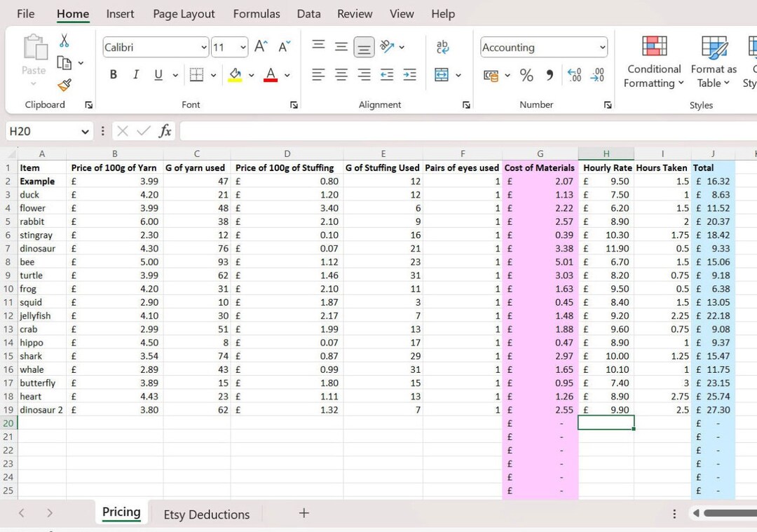The image size is (757, 532).
Task: Apply Percent Style formatting
Action: (x=526, y=75)
